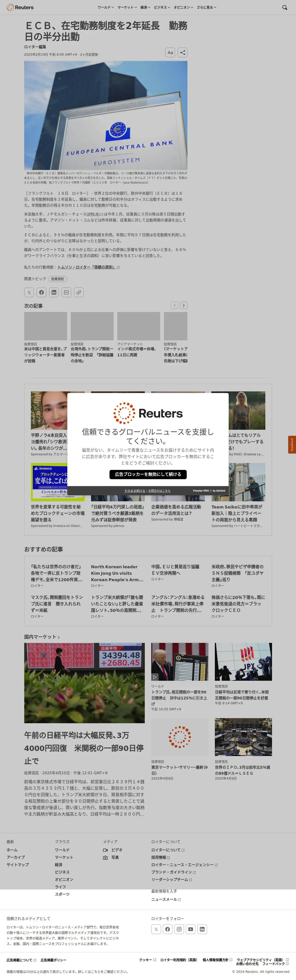Expand the さらに見る menu
296x980 pixels.
pyautogui.click(x=206, y=7)
